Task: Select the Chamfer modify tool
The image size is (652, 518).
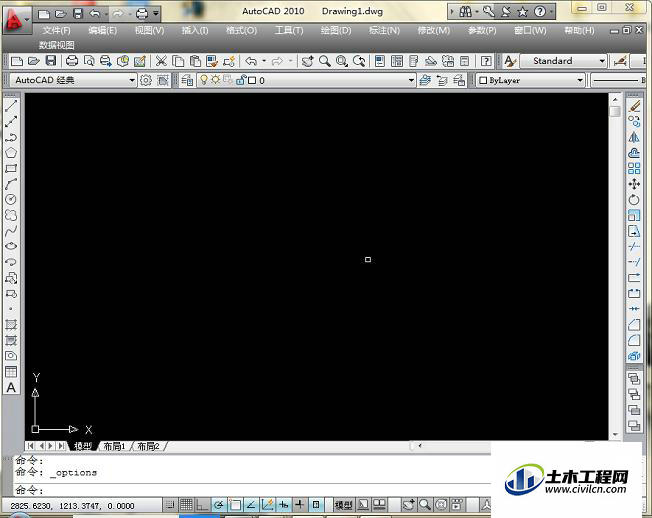Action: [x=634, y=325]
